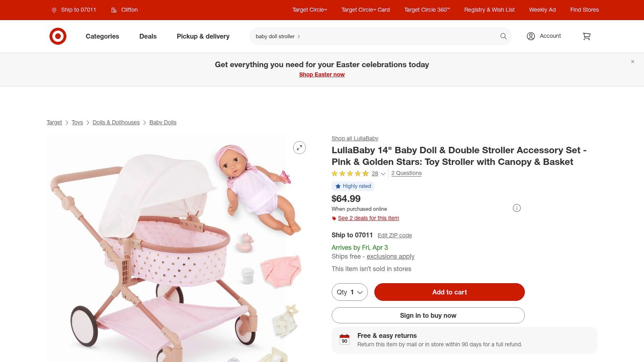
Task: Click the search magnifier icon
Action: tap(503, 36)
